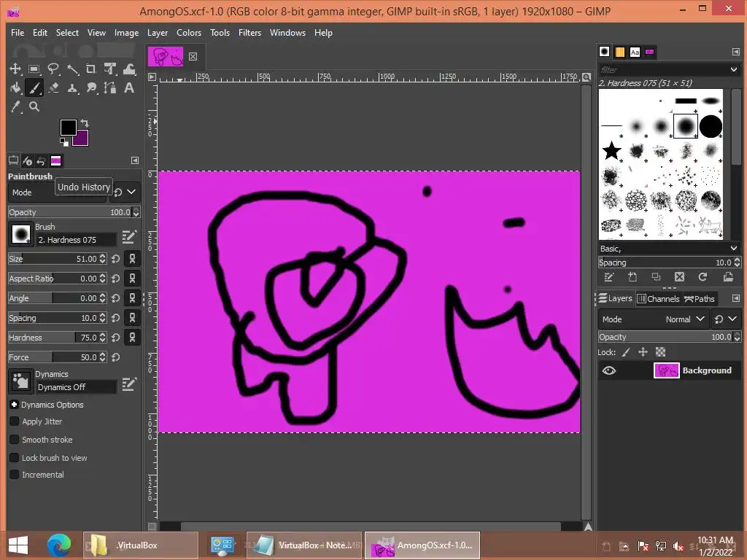747x560 pixels.
Task: Open the Basic brush tag dropdown
Action: coord(734,249)
